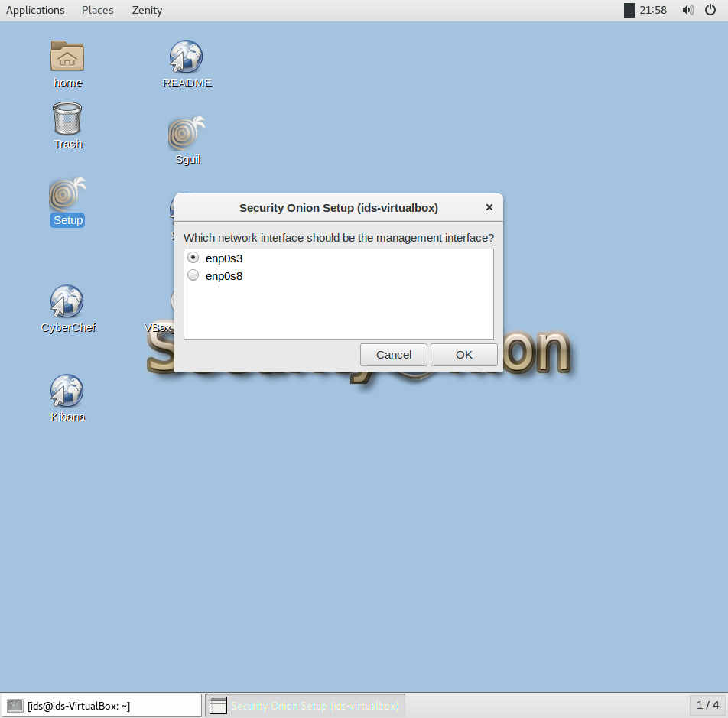
Task: Open the Places menu
Action: coord(98,10)
